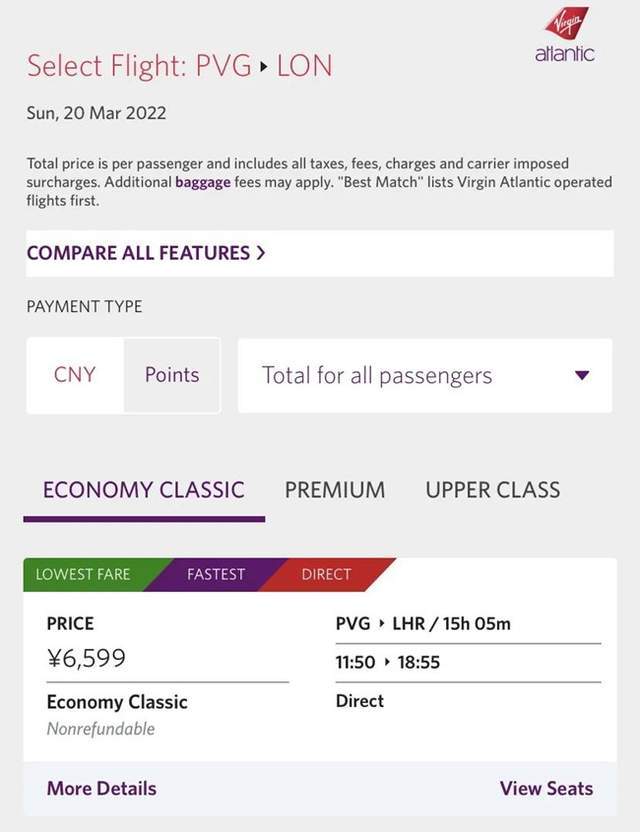Expand More Details for the flight

tap(102, 788)
